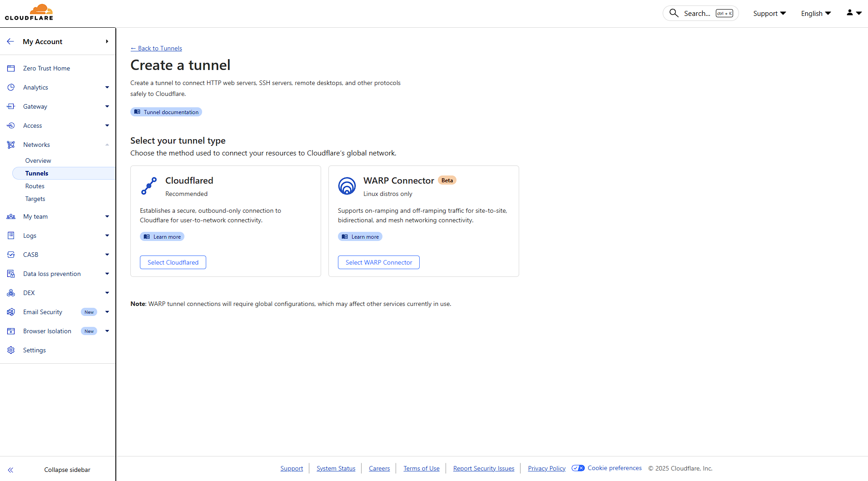868x481 pixels.
Task: Click the back arrow beside My Account
Action: pyautogui.click(x=10, y=41)
